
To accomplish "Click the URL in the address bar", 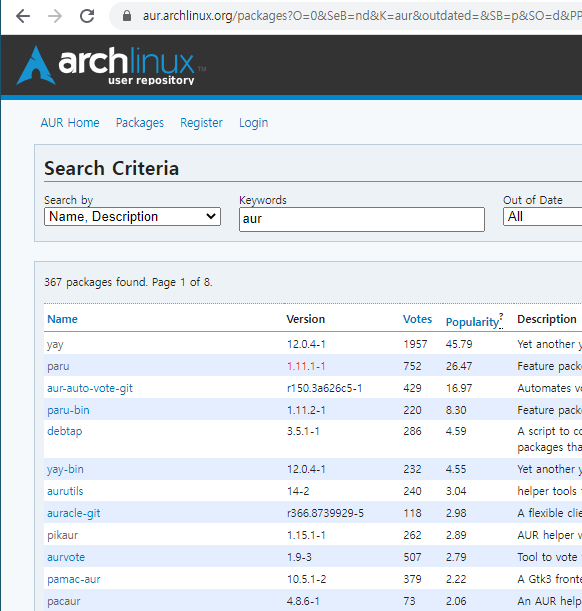I will tap(362, 16).
